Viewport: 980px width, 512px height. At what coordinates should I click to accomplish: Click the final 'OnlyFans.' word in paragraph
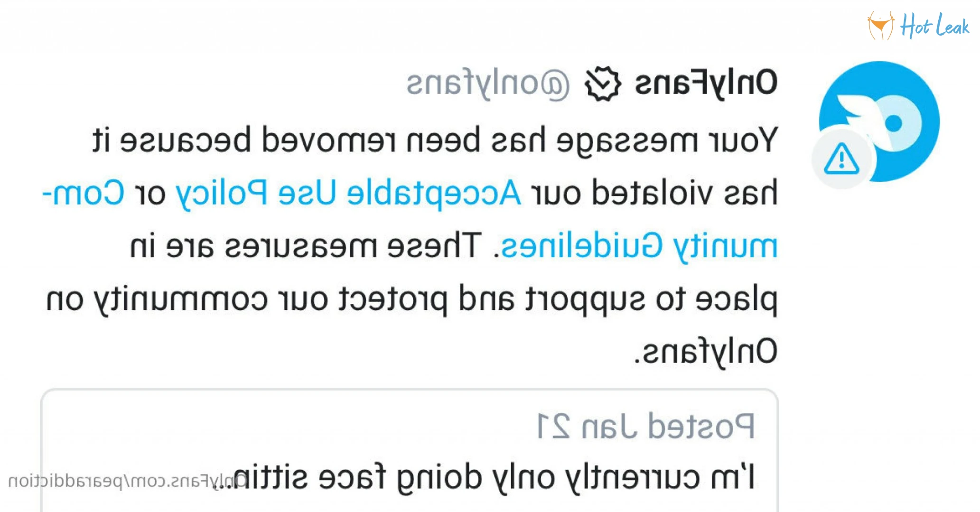tap(706, 352)
